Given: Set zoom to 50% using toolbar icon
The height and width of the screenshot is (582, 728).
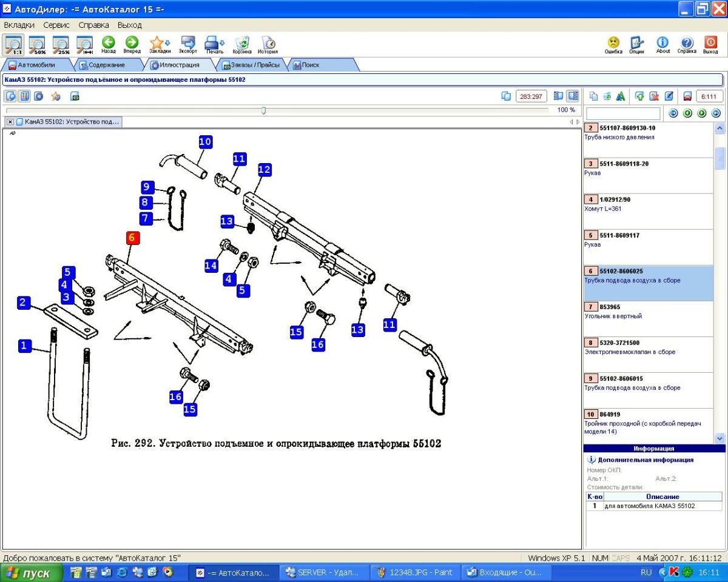Looking at the screenshot, I should [36, 44].
